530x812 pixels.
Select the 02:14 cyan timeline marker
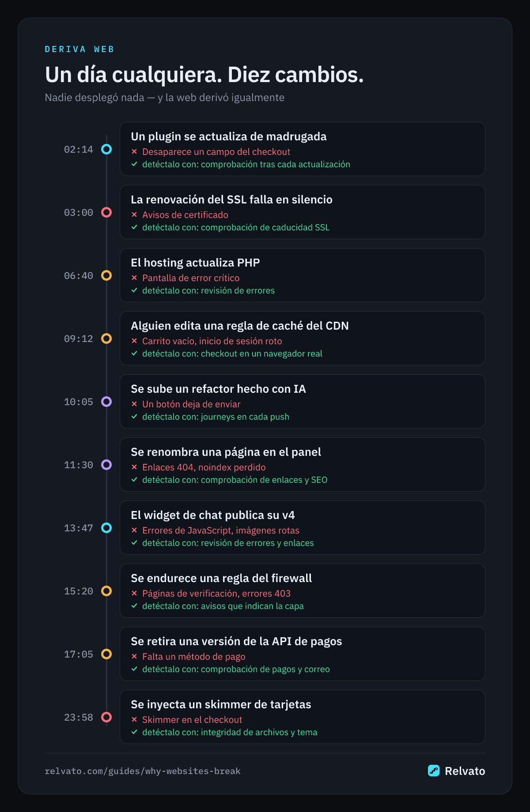106,149
